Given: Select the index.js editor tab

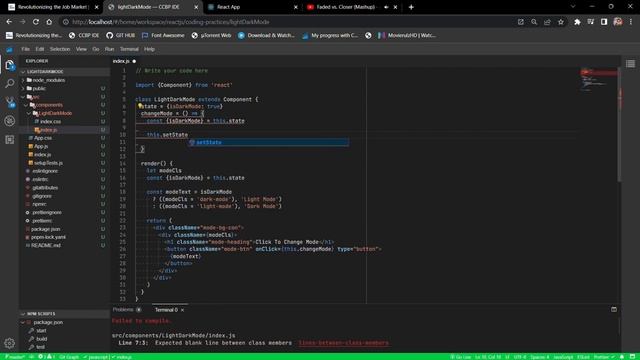Looking at the screenshot, I should [x=121, y=61].
